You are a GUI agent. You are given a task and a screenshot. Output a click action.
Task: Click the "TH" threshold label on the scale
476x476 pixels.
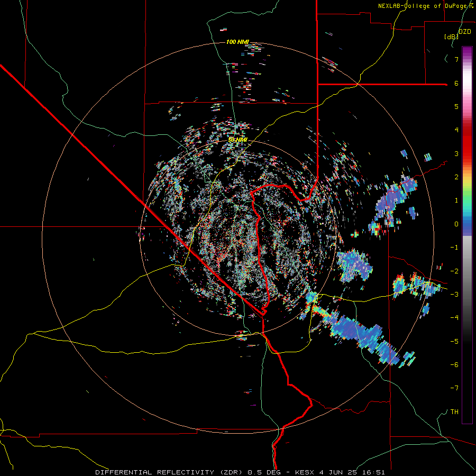(454, 412)
